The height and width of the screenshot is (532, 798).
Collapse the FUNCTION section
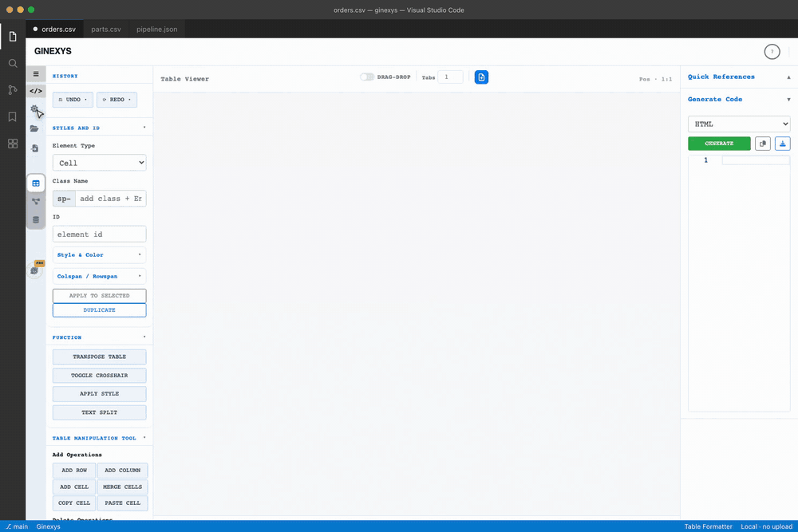pos(144,337)
